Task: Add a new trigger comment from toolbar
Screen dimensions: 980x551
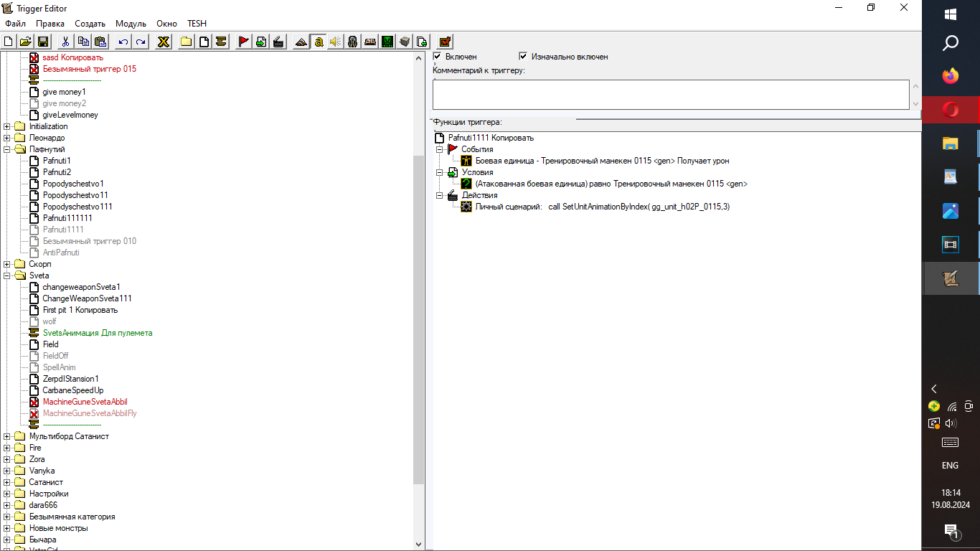Action: [221, 42]
